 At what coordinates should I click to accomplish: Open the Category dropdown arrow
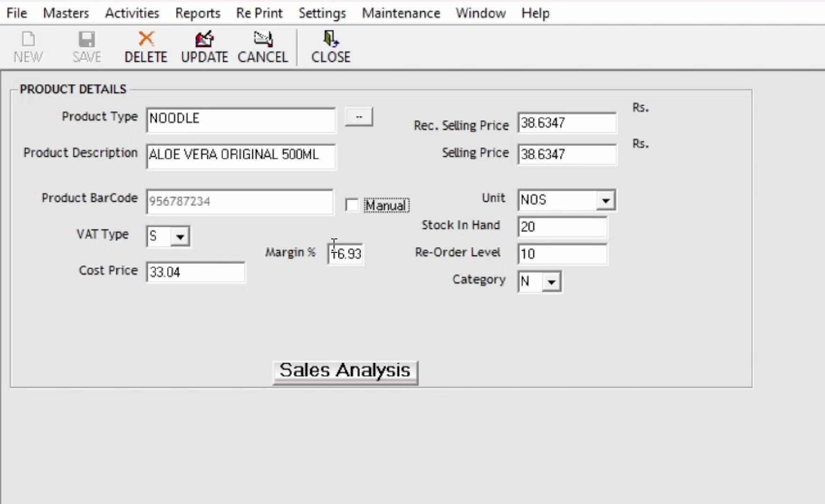click(x=551, y=282)
